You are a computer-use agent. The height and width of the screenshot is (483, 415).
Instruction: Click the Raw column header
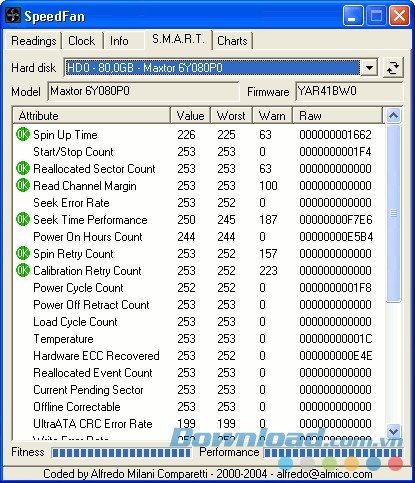tap(337, 116)
